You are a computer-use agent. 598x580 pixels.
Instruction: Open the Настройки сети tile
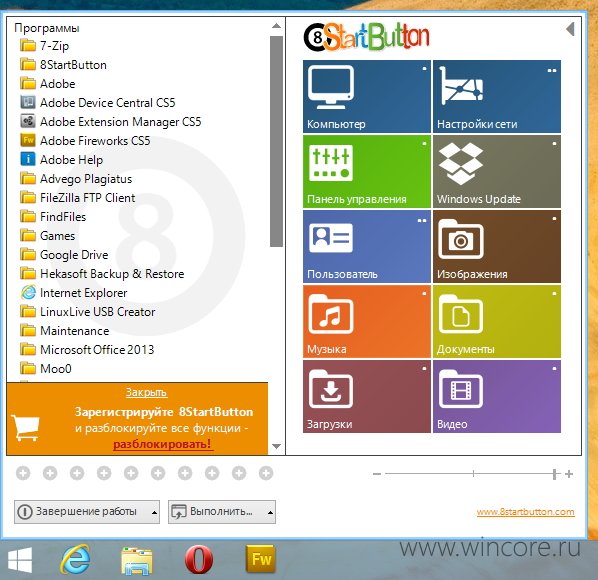point(497,96)
